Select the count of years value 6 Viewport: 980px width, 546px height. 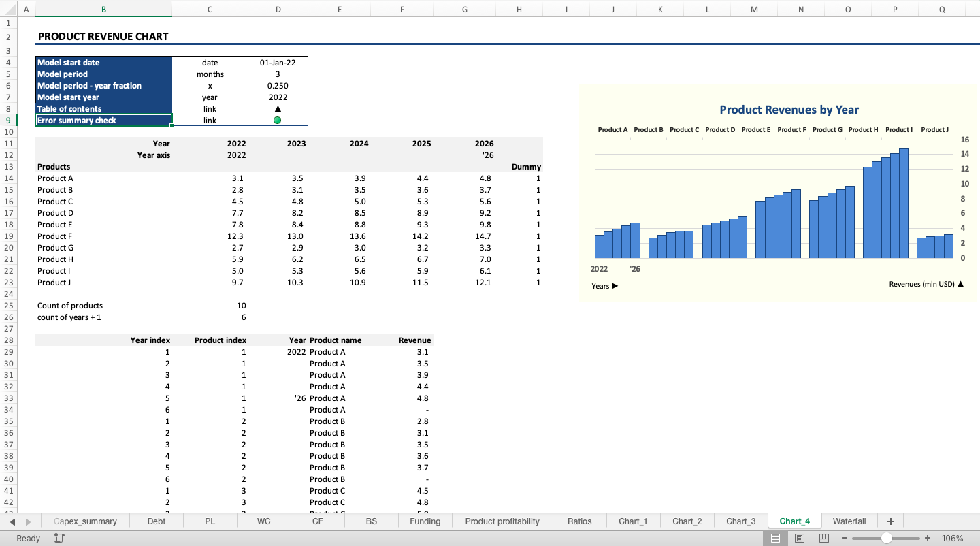[210, 317]
